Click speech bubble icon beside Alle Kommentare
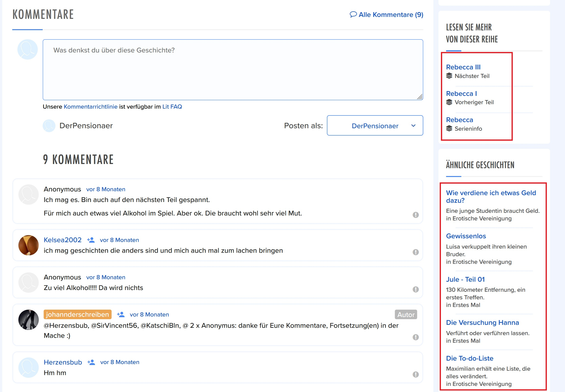The width and height of the screenshot is (565, 392). pos(353,14)
